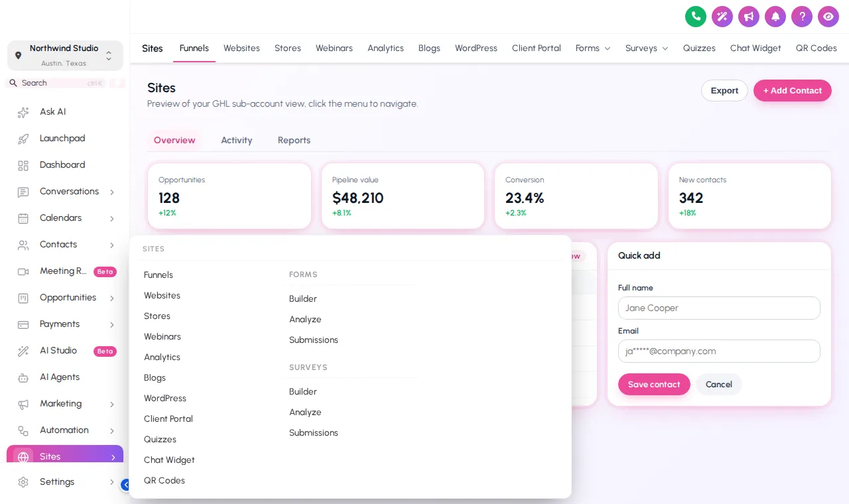Open Northwind Studio account switcher

click(x=65, y=56)
